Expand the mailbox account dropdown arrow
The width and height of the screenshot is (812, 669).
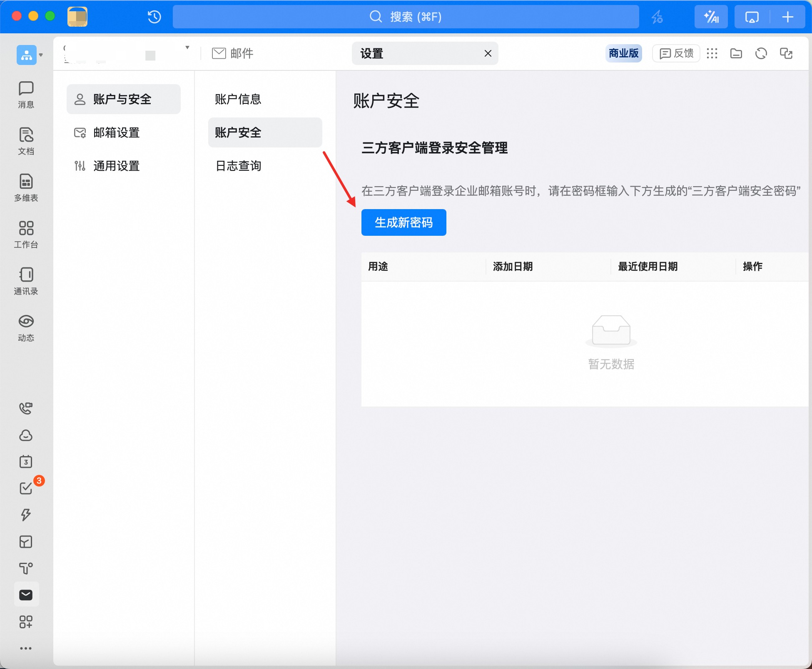pyautogui.click(x=187, y=47)
